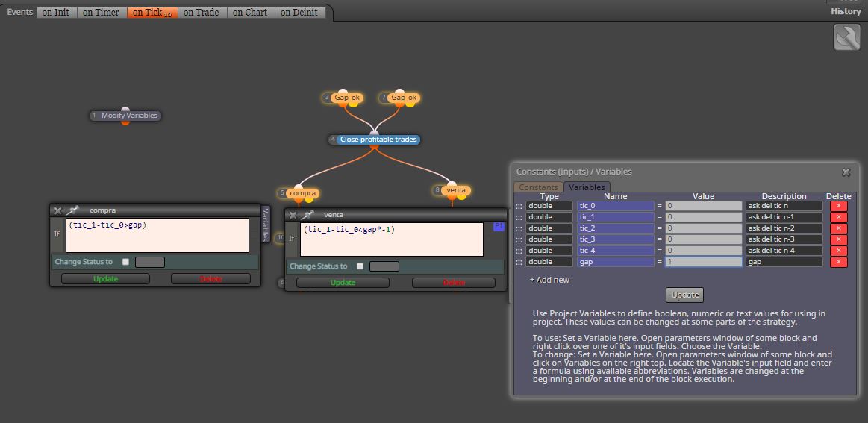Switch to the Constants tab

click(x=538, y=187)
